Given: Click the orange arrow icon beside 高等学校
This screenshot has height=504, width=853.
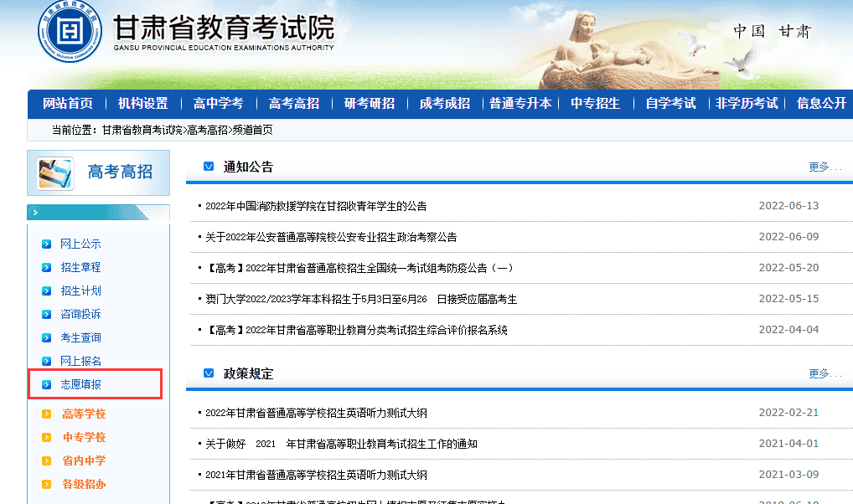Looking at the screenshot, I should [x=46, y=414].
